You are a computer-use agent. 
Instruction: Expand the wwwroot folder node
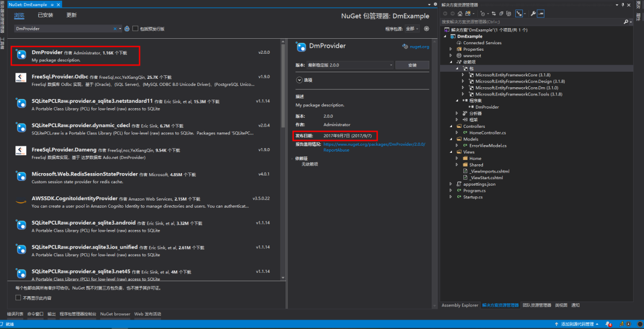click(451, 56)
